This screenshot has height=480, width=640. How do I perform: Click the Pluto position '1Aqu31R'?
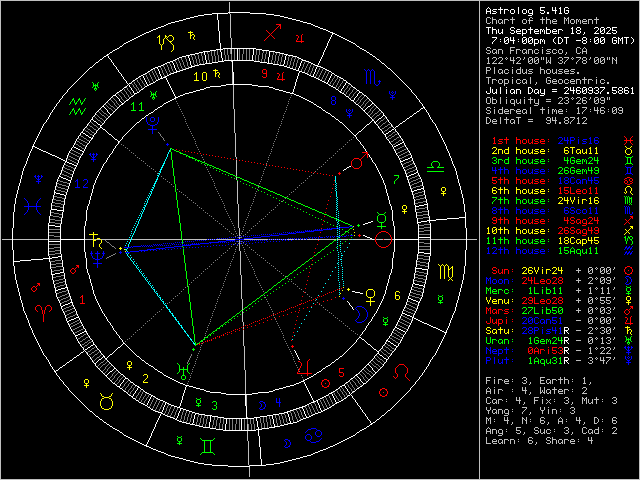[x=548, y=361]
